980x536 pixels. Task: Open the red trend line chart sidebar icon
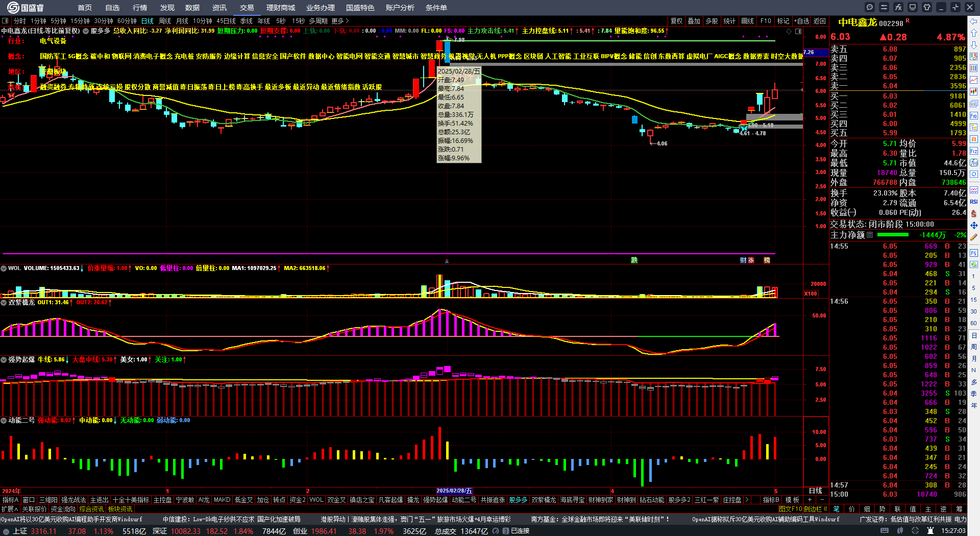click(x=974, y=80)
